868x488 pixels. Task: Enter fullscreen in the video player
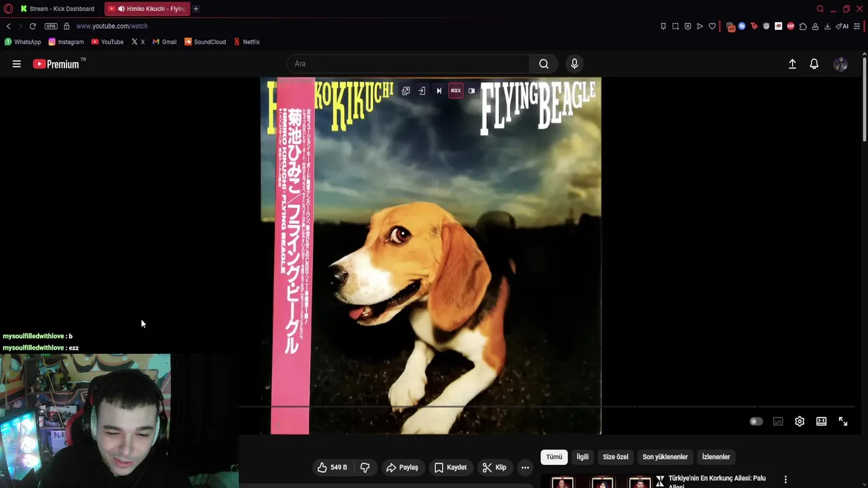click(843, 422)
